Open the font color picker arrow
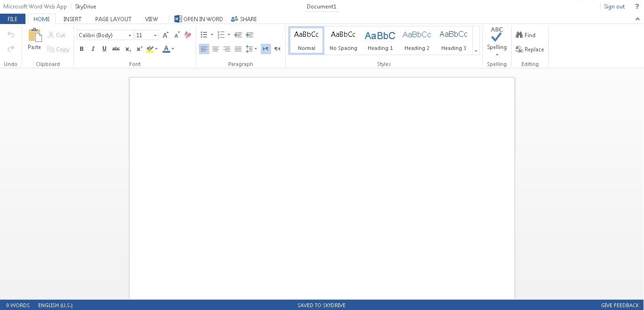This screenshot has width=644, height=310. [x=173, y=49]
